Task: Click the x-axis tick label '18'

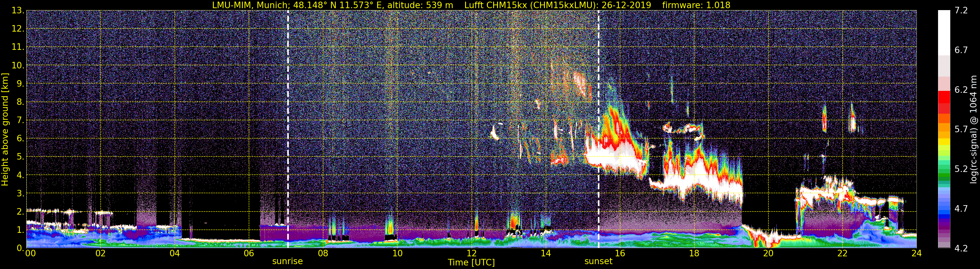Action: pyautogui.click(x=694, y=254)
